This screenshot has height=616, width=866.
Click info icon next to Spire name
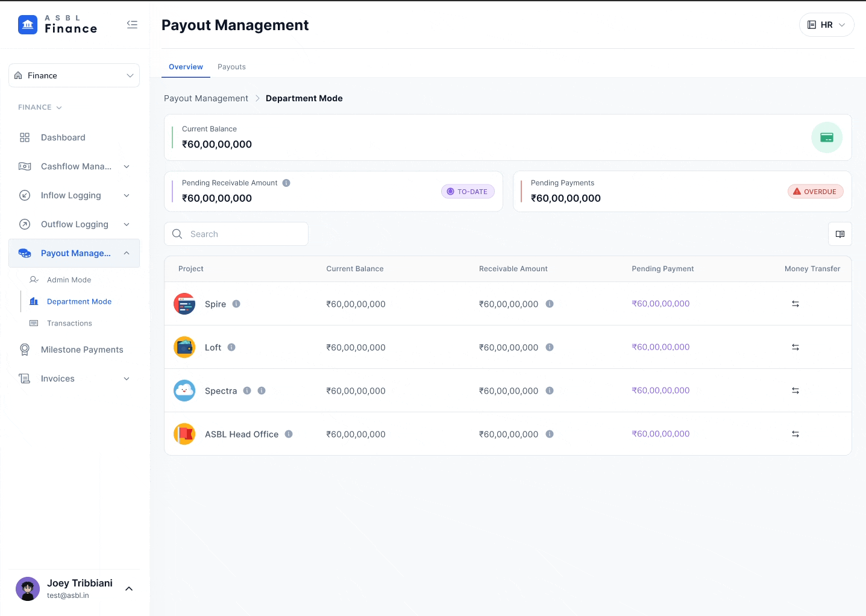point(236,304)
